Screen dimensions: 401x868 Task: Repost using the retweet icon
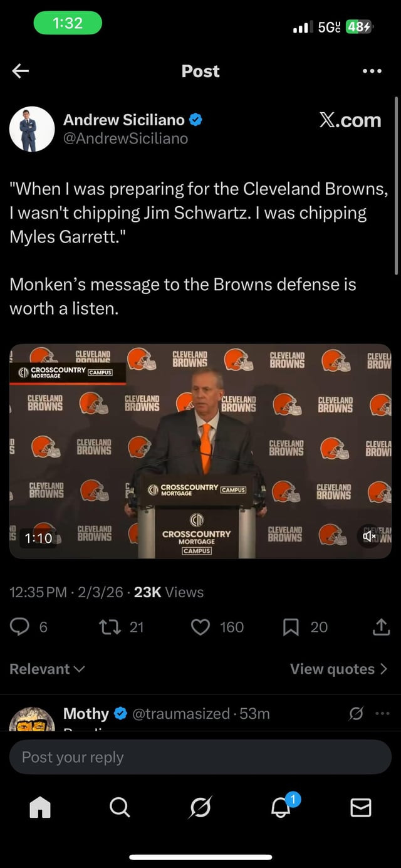110,627
